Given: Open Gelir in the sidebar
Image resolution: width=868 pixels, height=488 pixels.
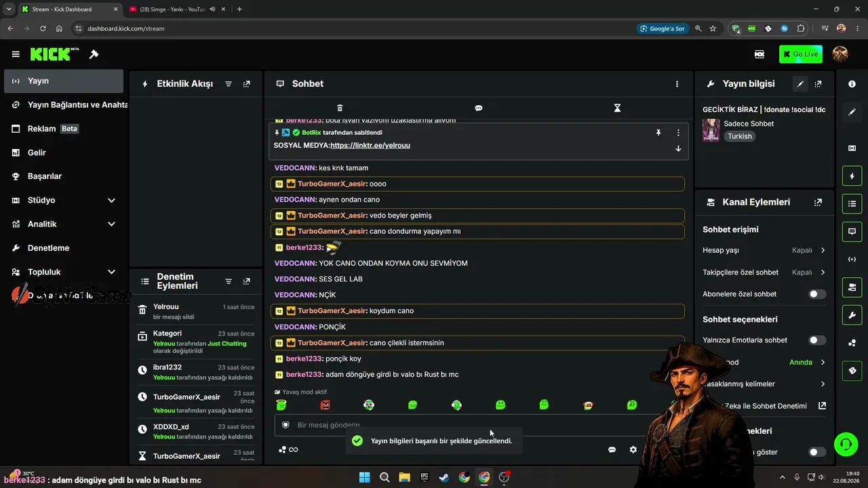Looking at the screenshot, I should pos(64,153).
